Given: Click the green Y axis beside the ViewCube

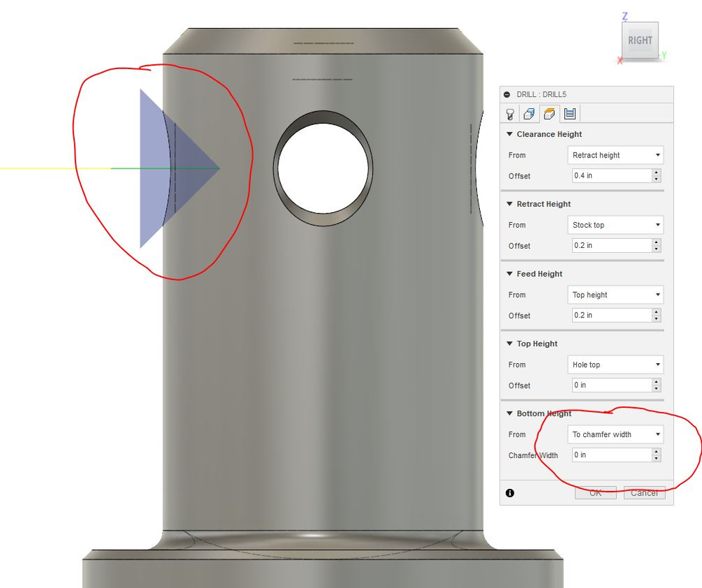Looking at the screenshot, I should tap(663, 54).
